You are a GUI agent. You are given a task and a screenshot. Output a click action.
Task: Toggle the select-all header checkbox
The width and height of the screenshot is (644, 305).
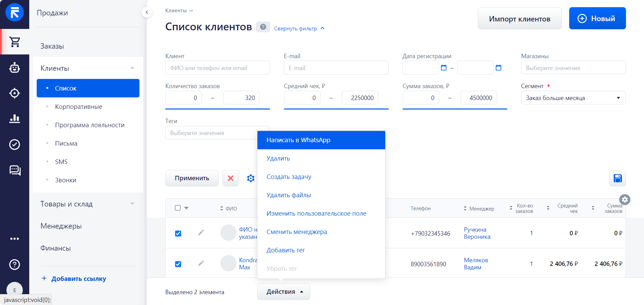178,208
